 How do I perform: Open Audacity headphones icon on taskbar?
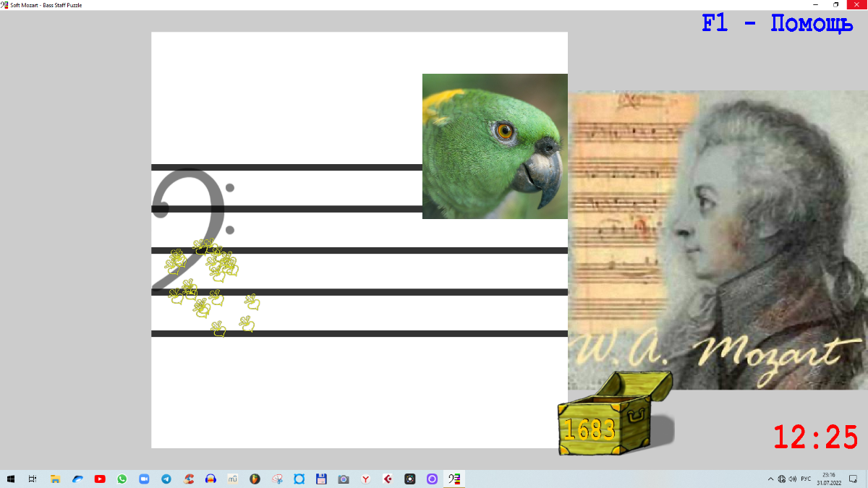pos(210,479)
